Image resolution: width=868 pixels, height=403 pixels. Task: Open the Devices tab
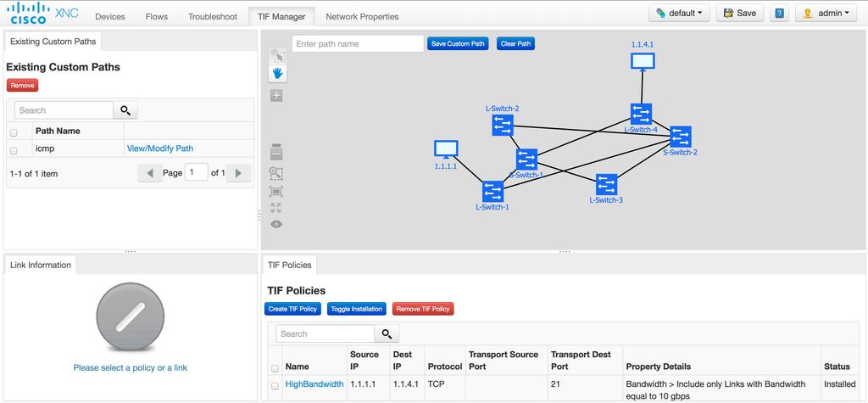(x=109, y=17)
